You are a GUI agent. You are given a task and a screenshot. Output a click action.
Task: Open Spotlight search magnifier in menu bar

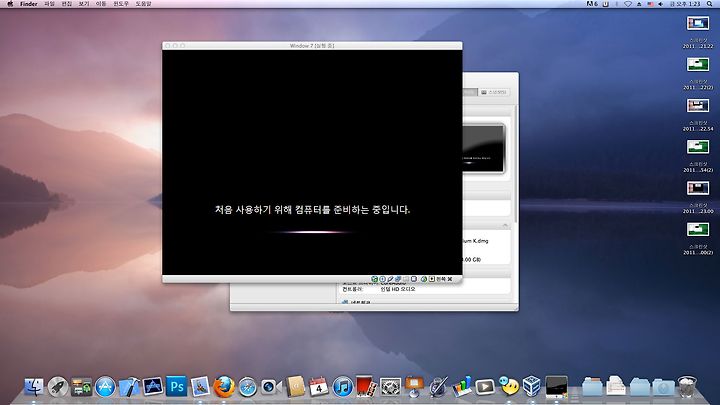click(x=709, y=4)
